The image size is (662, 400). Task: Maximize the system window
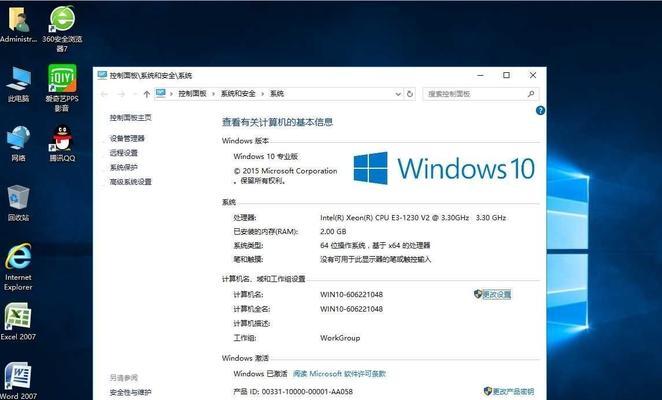[x=506, y=75]
